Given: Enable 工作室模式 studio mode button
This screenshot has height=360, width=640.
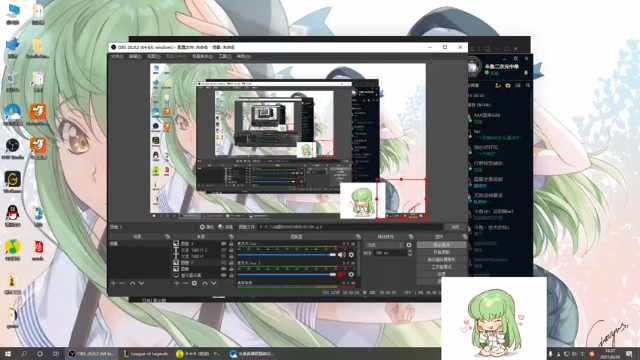Looking at the screenshot, I should click(x=441, y=267).
